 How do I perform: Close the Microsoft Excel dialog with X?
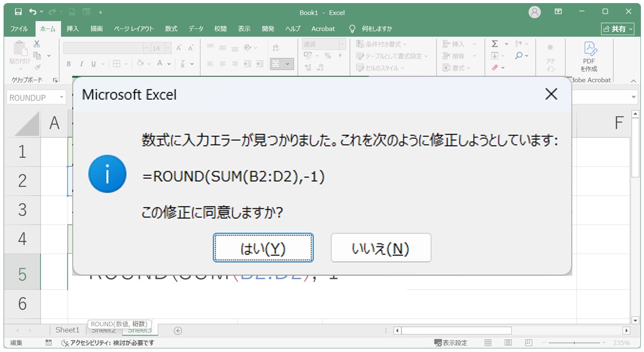coord(551,94)
